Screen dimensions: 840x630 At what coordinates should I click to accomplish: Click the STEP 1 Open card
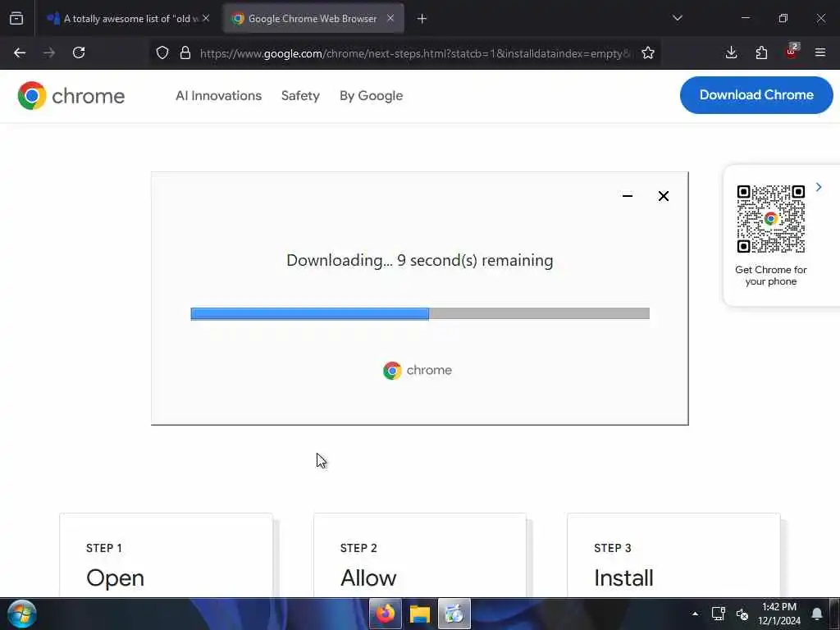click(166, 555)
